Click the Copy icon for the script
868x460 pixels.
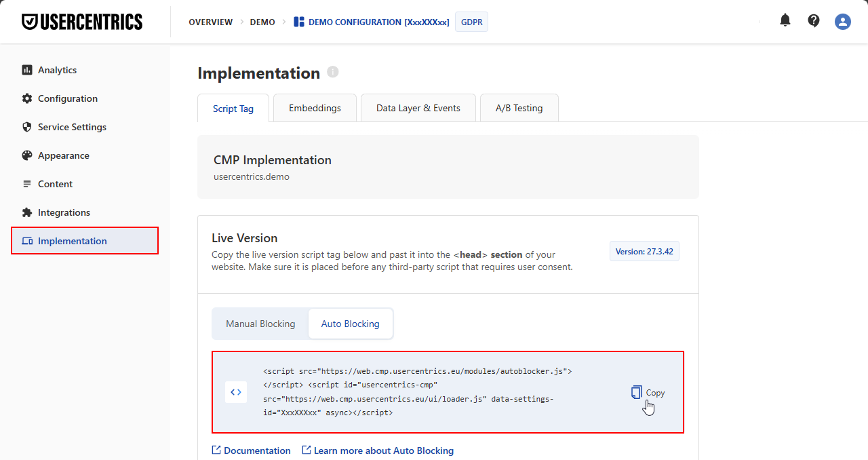point(636,392)
